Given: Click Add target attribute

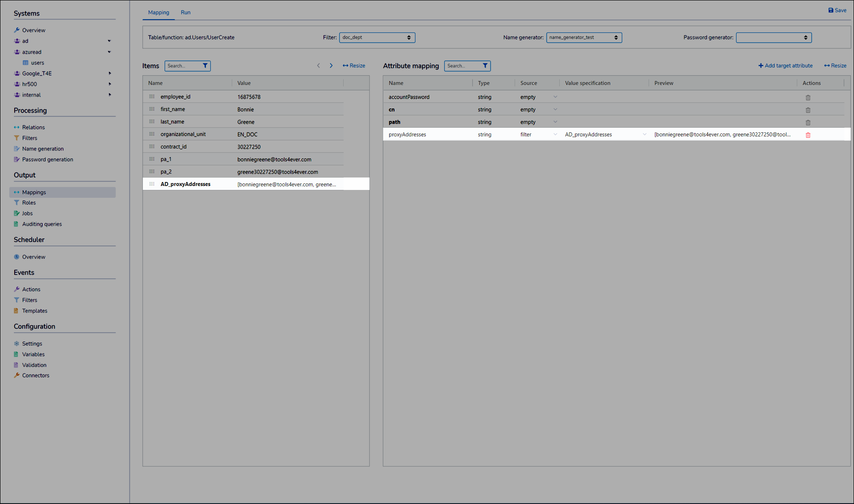Looking at the screenshot, I should click(785, 66).
